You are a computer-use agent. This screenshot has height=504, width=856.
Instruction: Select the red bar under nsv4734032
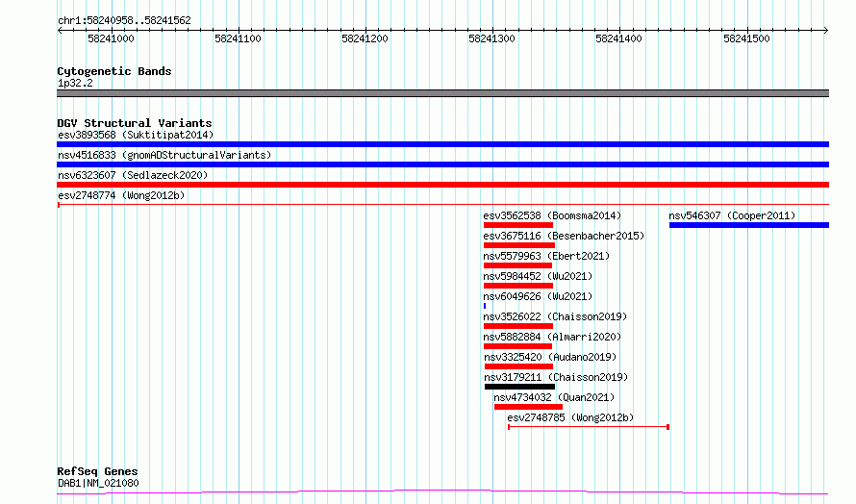528,407
